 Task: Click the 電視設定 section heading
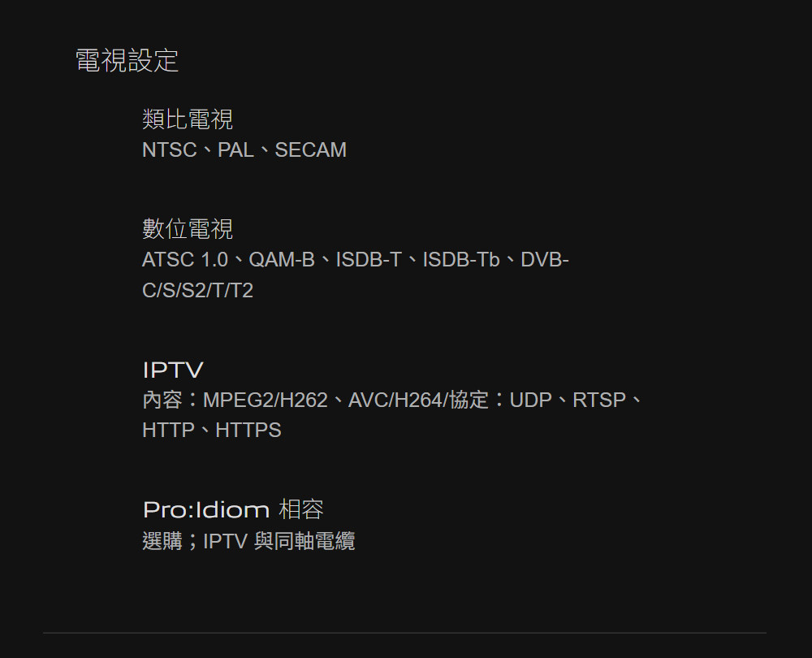click(x=127, y=60)
